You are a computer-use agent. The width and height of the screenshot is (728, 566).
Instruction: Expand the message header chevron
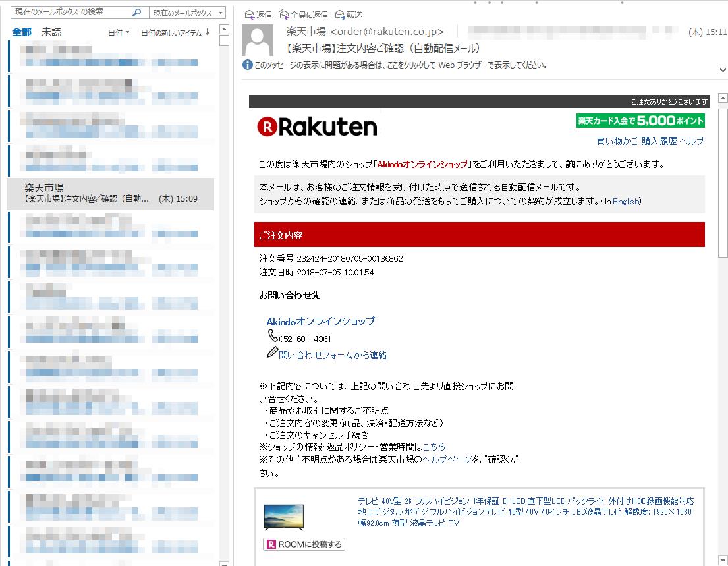(723, 70)
